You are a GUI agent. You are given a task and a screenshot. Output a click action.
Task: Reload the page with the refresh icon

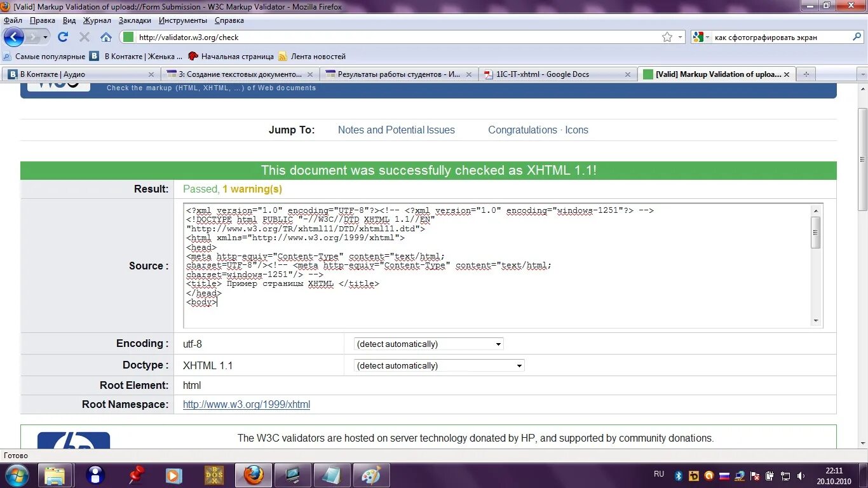(63, 37)
